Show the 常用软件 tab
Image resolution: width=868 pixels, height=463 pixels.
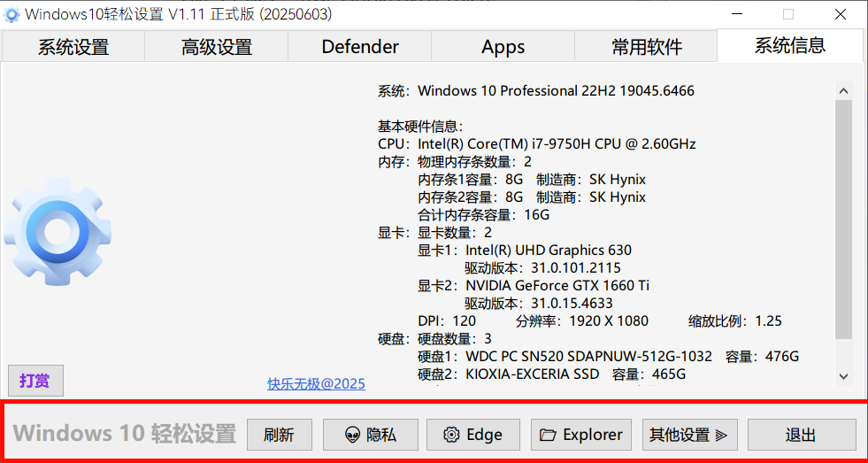647,47
